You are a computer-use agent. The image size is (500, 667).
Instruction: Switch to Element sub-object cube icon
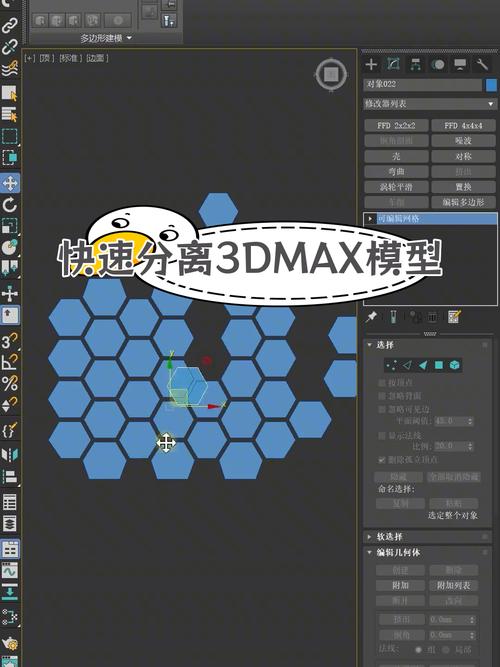(x=454, y=365)
